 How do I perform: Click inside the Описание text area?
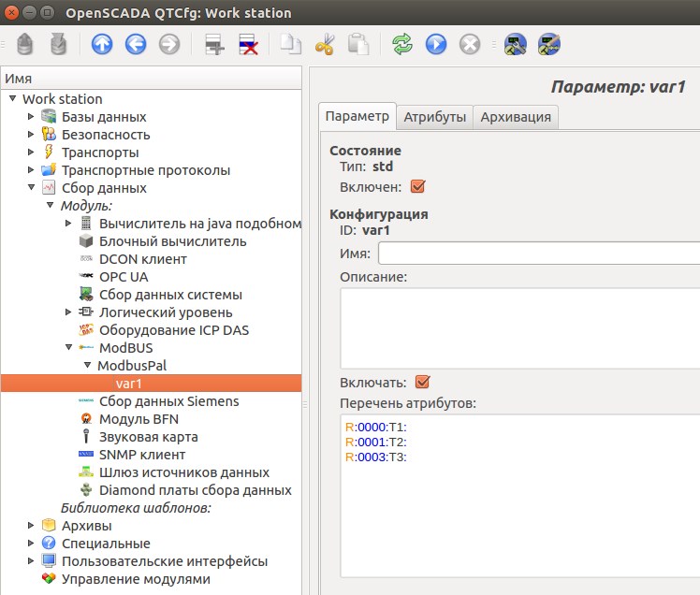click(x=519, y=327)
